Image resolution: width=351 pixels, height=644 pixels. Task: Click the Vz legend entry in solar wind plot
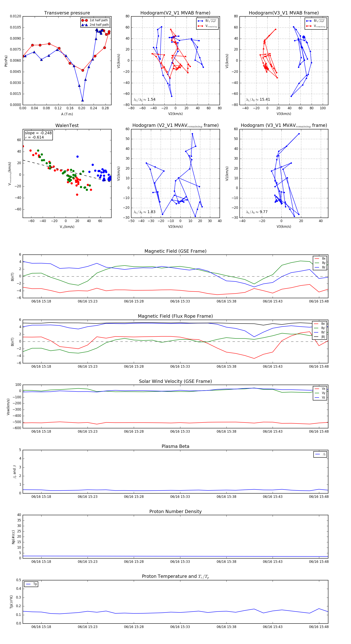tap(320, 398)
